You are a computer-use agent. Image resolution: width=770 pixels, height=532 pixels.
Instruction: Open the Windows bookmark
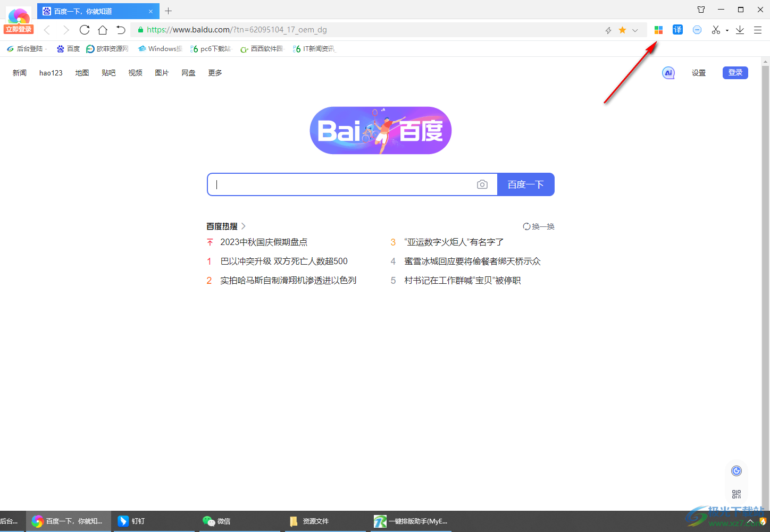tap(160, 49)
